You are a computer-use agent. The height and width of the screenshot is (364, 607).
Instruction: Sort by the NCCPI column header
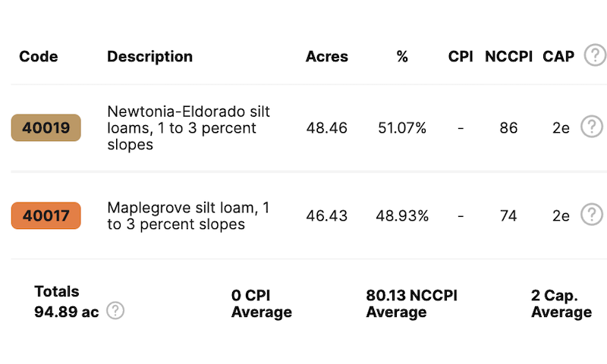pyautogui.click(x=508, y=56)
